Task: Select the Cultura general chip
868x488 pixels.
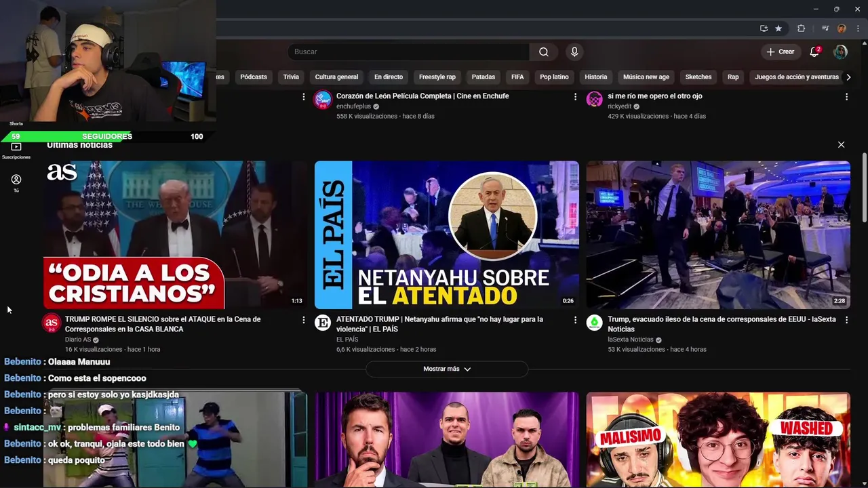Action: 336,77
